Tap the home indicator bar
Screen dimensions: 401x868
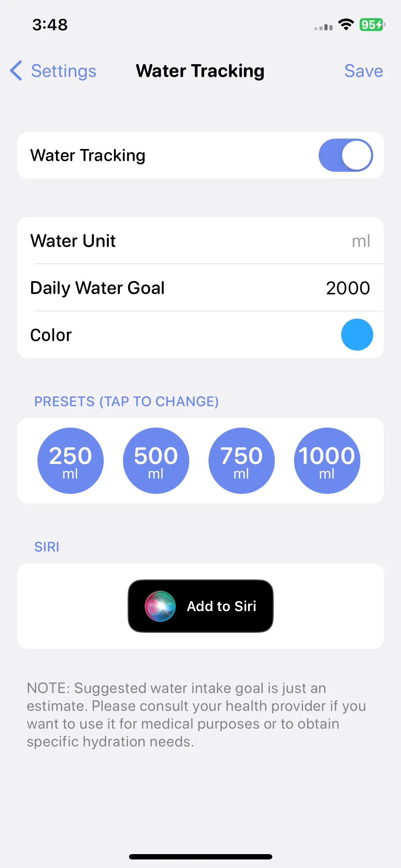coord(200,857)
